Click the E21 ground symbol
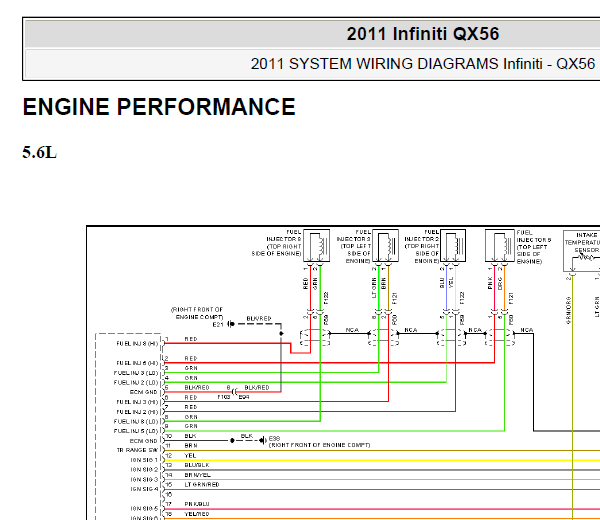This screenshot has height=520, width=600. (231, 324)
